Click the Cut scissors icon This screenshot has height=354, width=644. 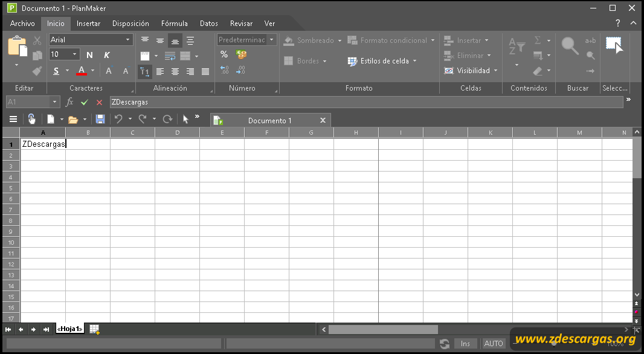pyautogui.click(x=37, y=40)
